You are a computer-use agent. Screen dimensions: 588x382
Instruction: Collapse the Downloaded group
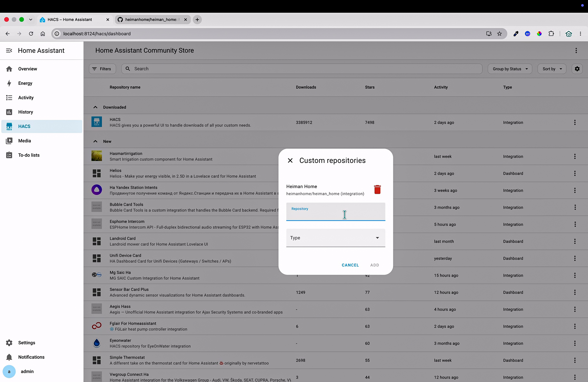(x=95, y=107)
